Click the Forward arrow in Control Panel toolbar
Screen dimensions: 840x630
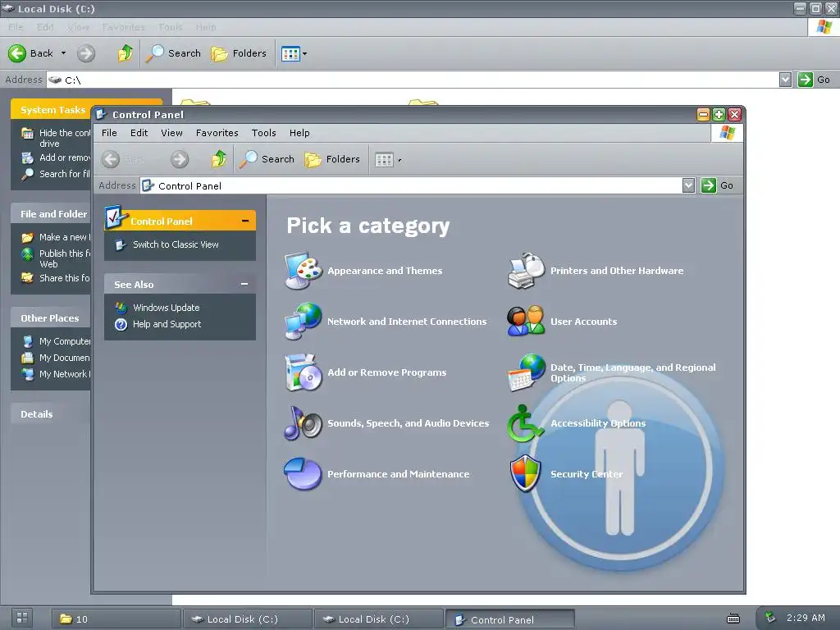[x=180, y=159]
